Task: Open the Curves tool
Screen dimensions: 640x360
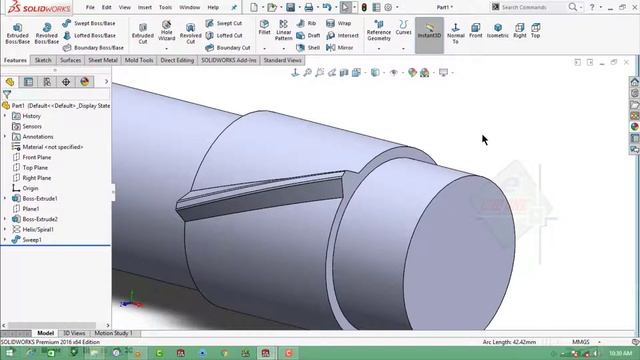Action: click(403, 27)
